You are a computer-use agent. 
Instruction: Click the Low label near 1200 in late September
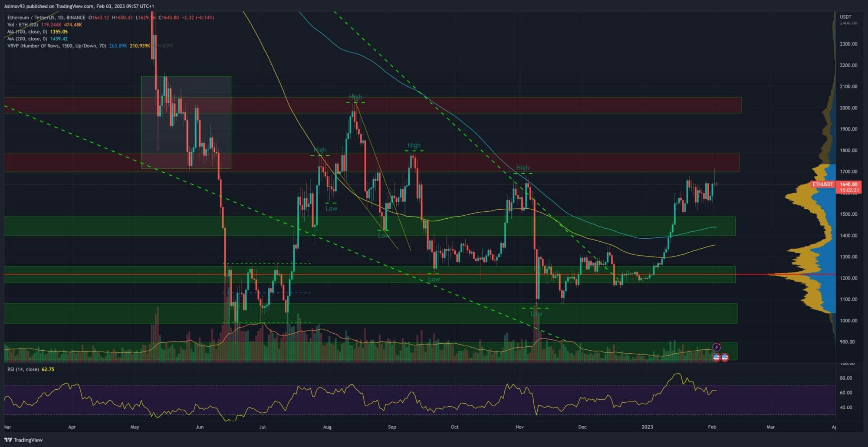click(x=434, y=279)
